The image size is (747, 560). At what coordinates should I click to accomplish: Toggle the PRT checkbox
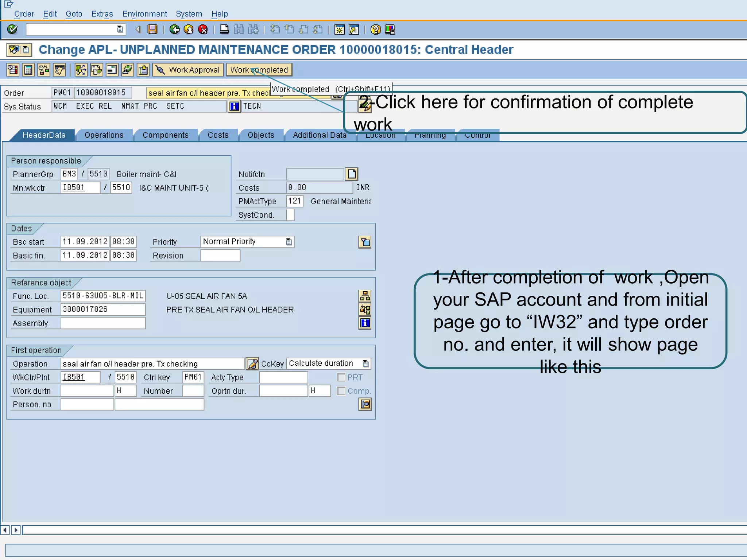tap(341, 377)
